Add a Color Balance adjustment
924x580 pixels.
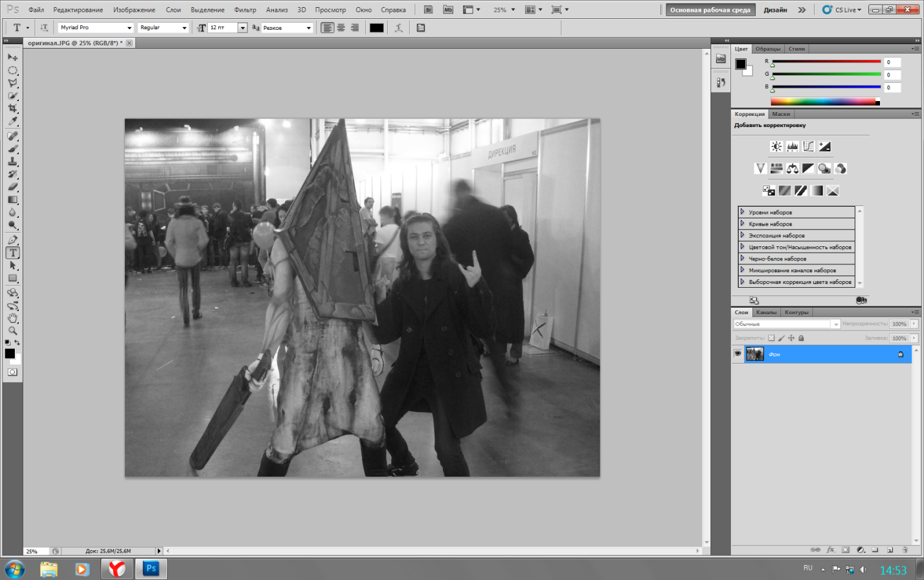coord(792,168)
